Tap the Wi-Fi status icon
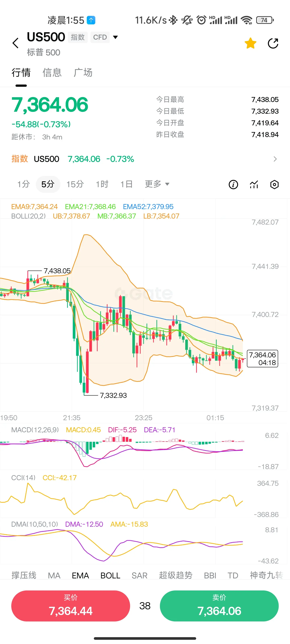Viewport: 290px width, 644px height. (247, 20)
